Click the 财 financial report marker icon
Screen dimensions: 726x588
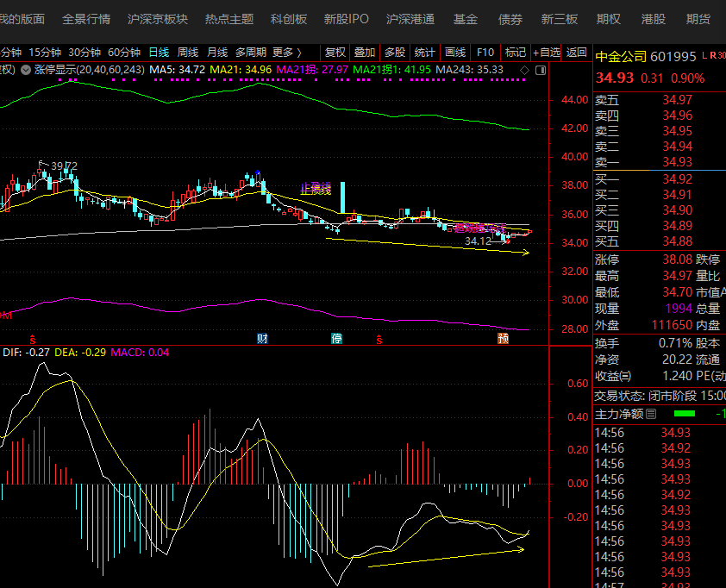click(262, 339)
